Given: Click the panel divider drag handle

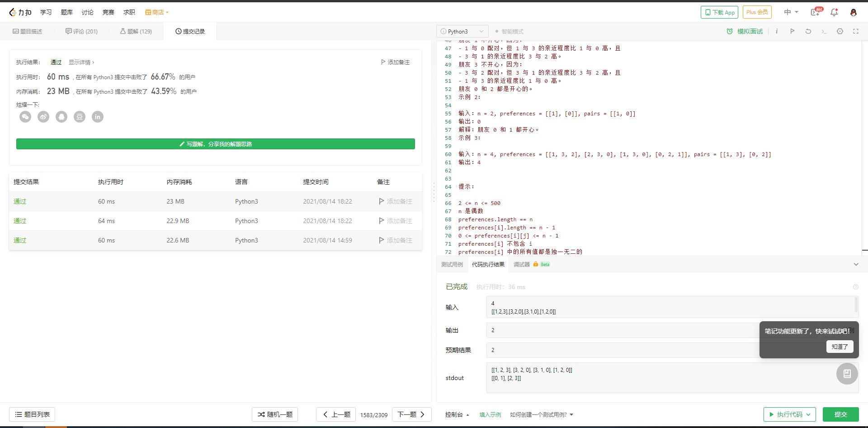Looking at the screenshot, I should tap(434, 192).
